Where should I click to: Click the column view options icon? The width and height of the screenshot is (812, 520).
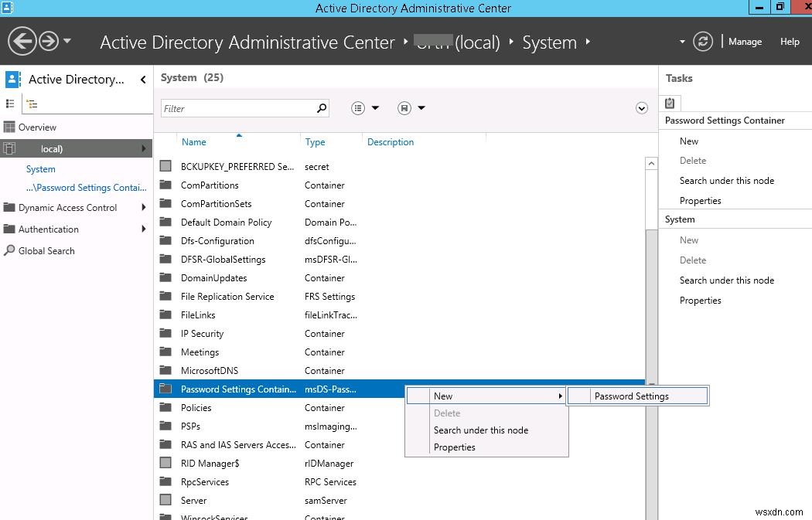point(357,107)
